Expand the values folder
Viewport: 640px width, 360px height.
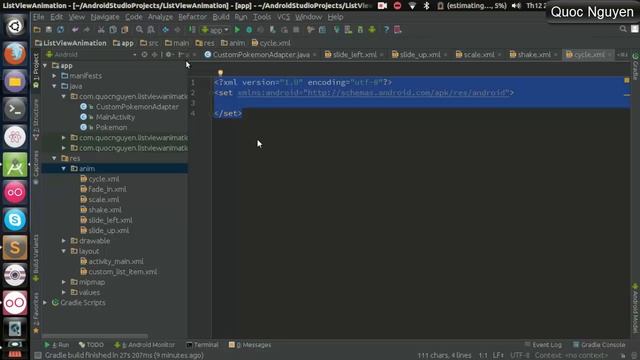coord(64,292)
